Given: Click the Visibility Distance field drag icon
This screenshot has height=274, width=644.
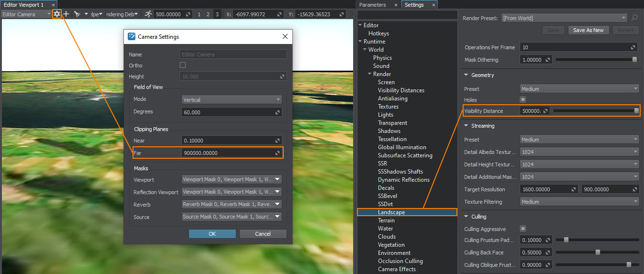Looking at the screenshot, I should point(545,111).
